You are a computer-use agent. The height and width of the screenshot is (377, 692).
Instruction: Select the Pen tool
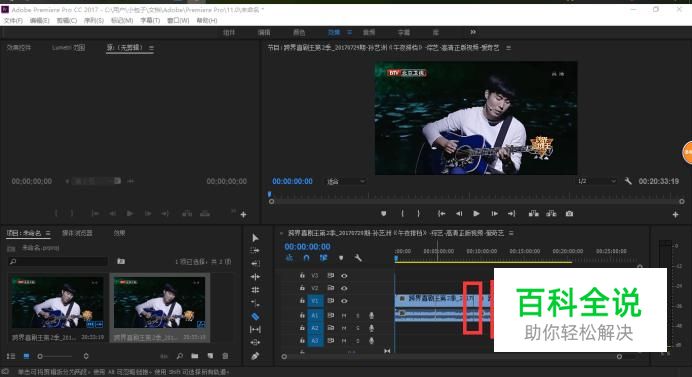click(255, 355)
